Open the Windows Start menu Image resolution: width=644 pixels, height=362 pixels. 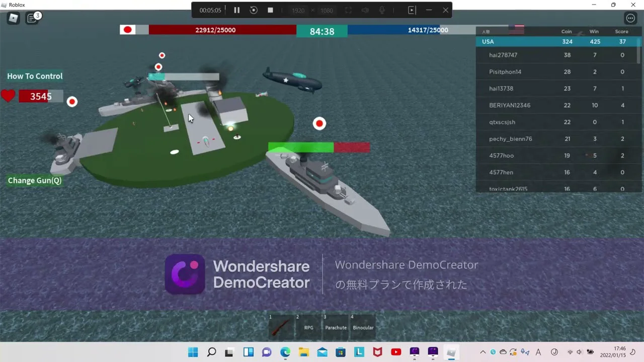(x=193, y=352)
